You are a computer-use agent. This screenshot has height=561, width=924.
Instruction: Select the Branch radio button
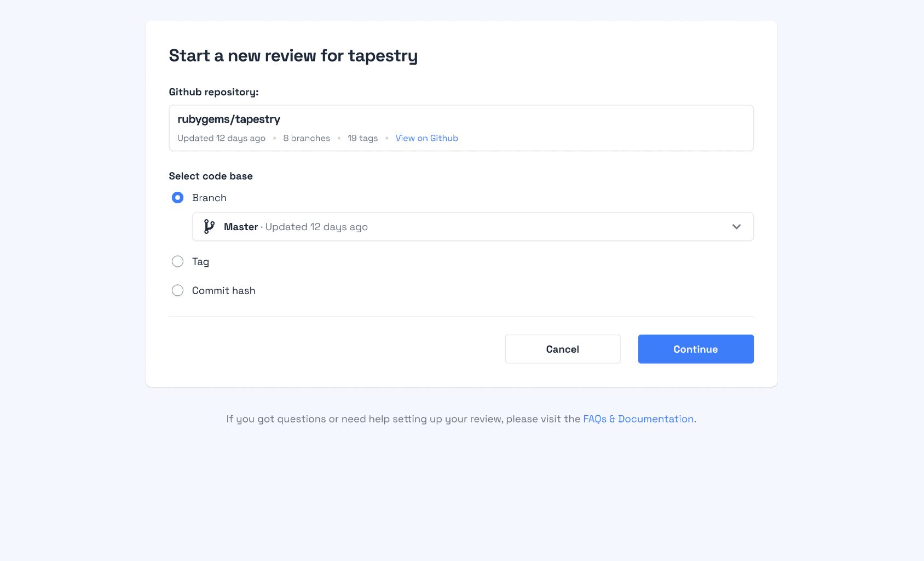click(177, 198)
